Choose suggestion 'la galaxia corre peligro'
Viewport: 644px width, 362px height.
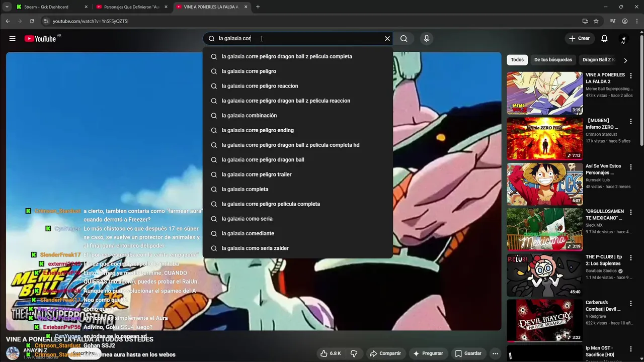[298, 71]
